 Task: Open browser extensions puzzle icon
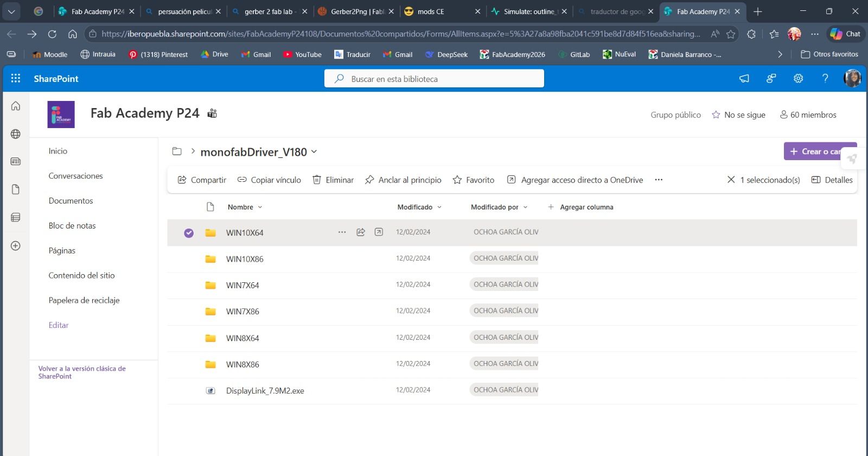tap(751, 34)
